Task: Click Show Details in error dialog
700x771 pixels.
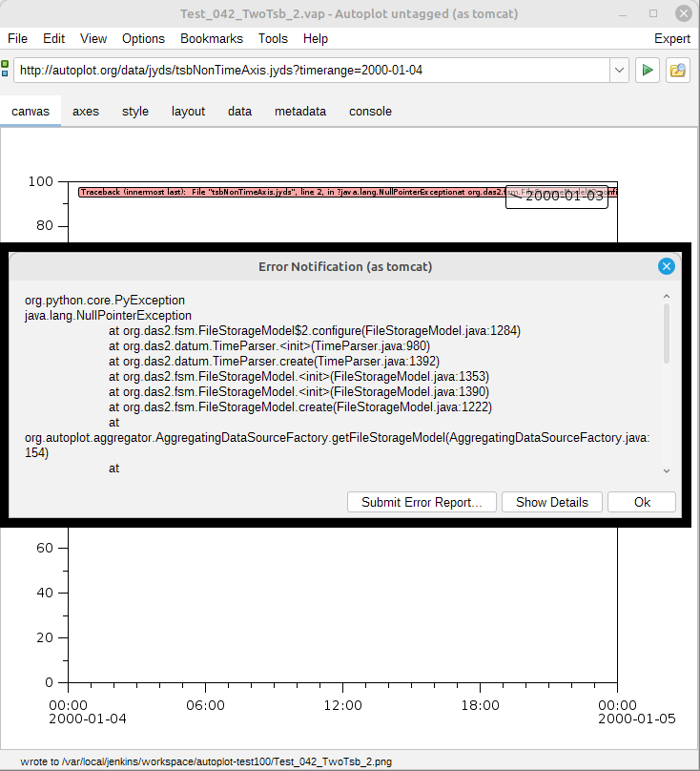Action: [552, 502]
